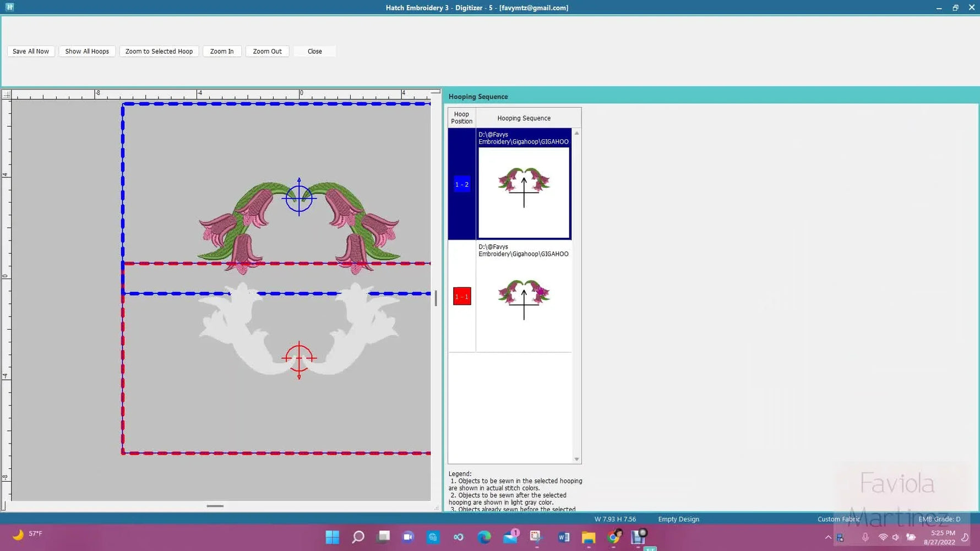Click the Save All Now button
The width and height of the screenshot is (980, 551).
[x=30, y=51]
